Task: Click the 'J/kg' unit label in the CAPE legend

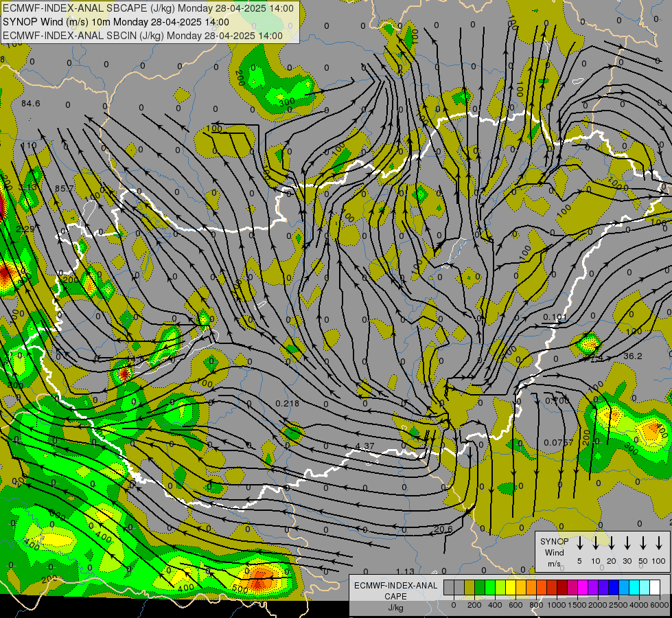Action: 395,608
